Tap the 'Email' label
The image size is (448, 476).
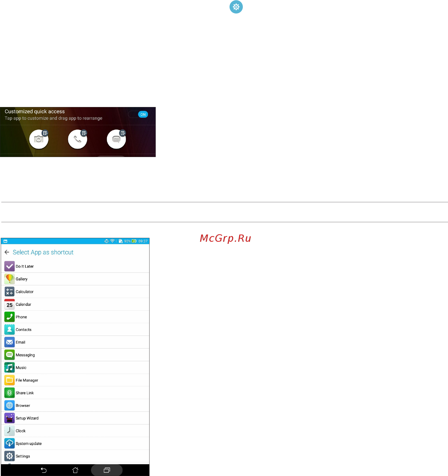(x=20, y=342)
